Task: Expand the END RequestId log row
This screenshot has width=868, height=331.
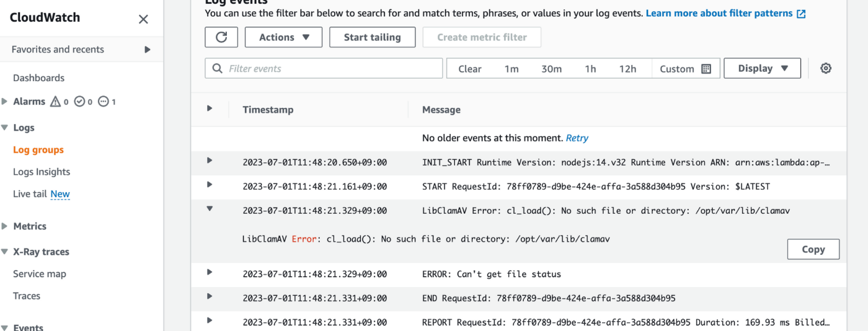Action: (x=210, y=296)
